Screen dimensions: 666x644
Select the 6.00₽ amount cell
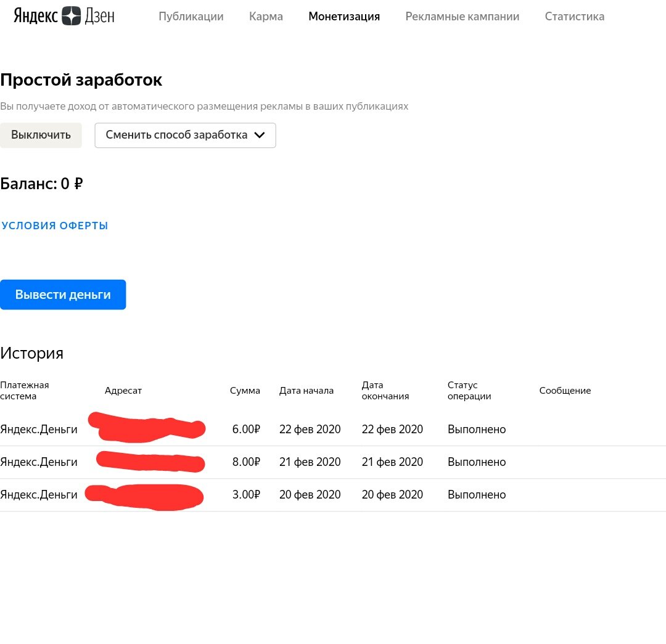pos(246,429)
